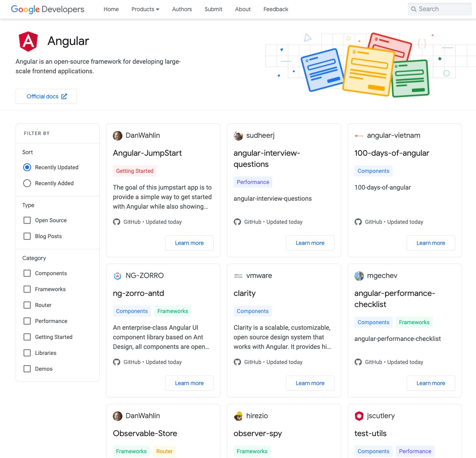This screenshot has height=458, width=476.
Task: Click the GitHub icon on Angular-JumpStart card
Action: [x=116, y=222]
